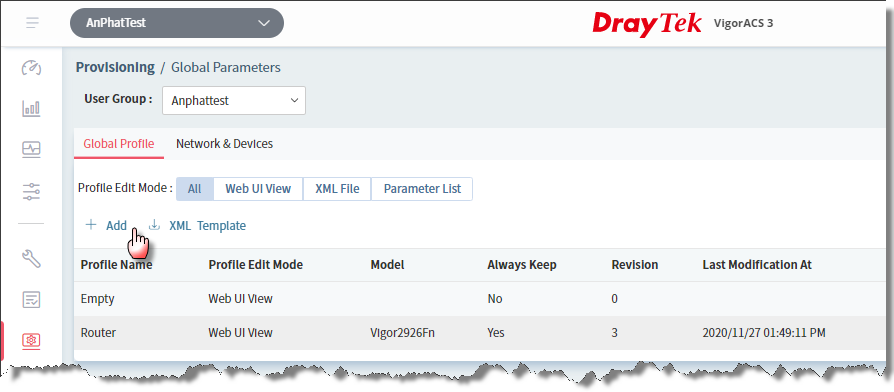Viewport: 894px width, 392px height.
Task: Click Web UI View in Empty row
Action: click(x=240, y=299)
